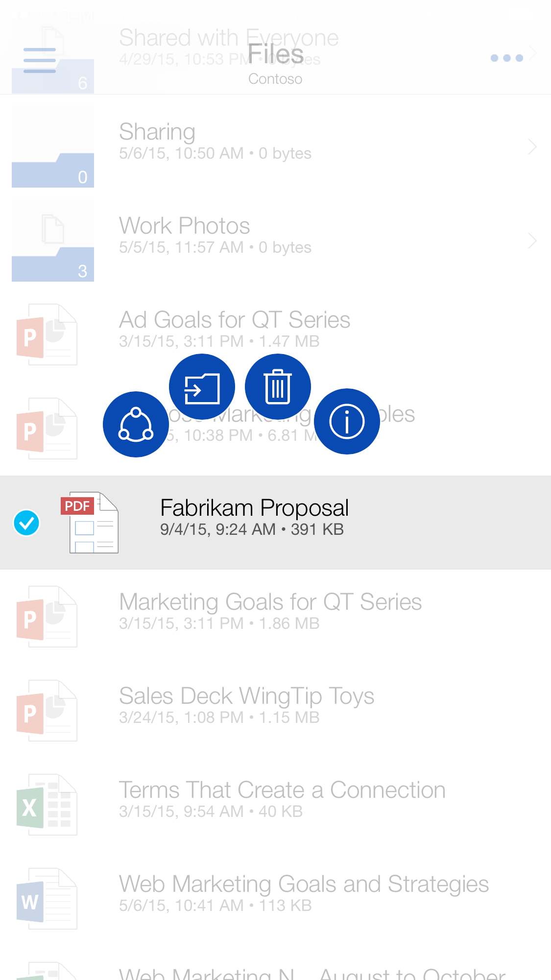Open Ad Goals for QT Series presentation
The height and width of the screenshot is (980, 551).
[234, 329]
